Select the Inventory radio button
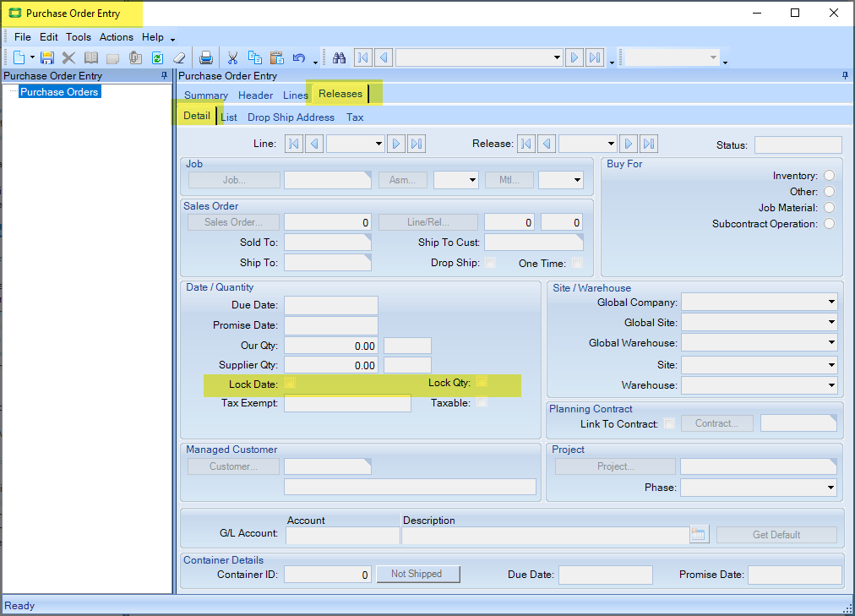 click(829, 176)
